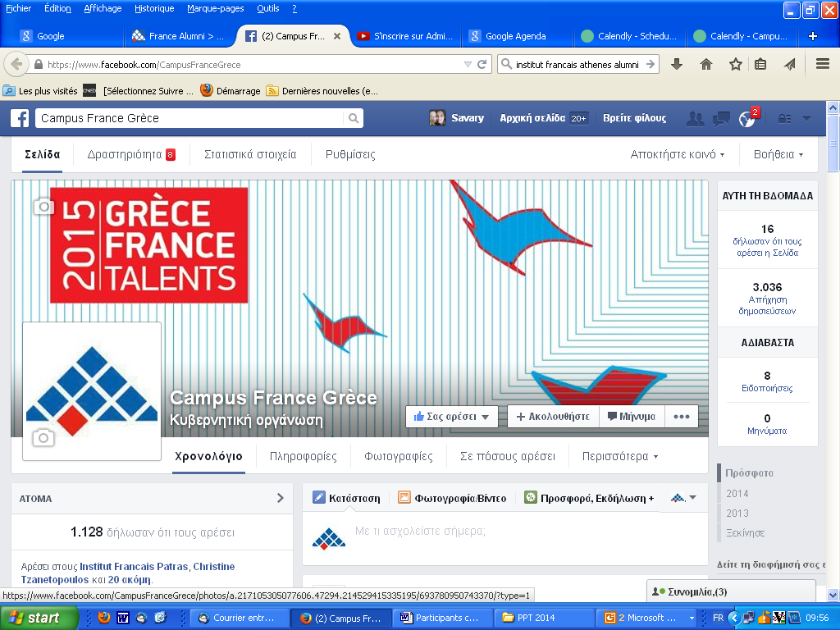
Task: Open the Firefox hamburger menu
Action: click(x=823, y=64)
